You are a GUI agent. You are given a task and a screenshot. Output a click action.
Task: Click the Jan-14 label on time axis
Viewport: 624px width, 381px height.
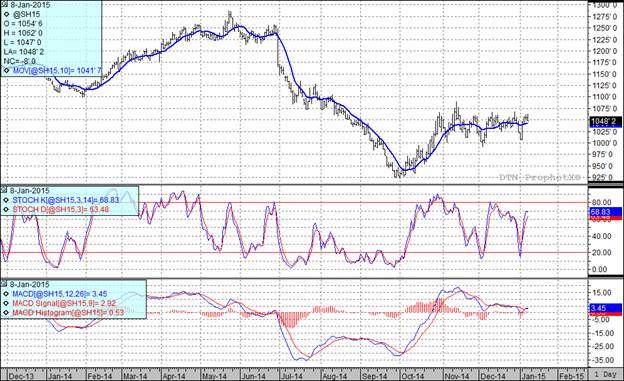pos(60,376)
